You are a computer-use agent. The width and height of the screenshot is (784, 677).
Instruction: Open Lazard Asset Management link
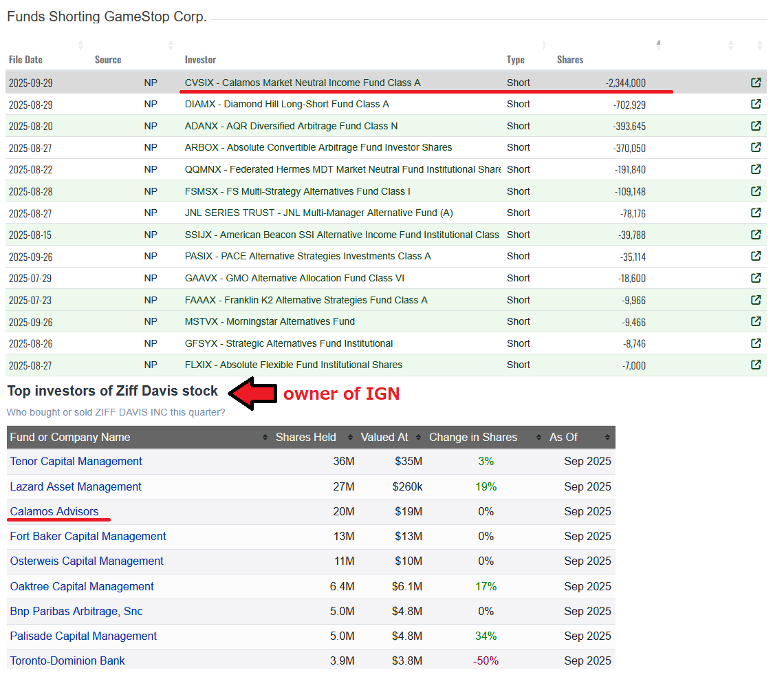click(76, 487)
